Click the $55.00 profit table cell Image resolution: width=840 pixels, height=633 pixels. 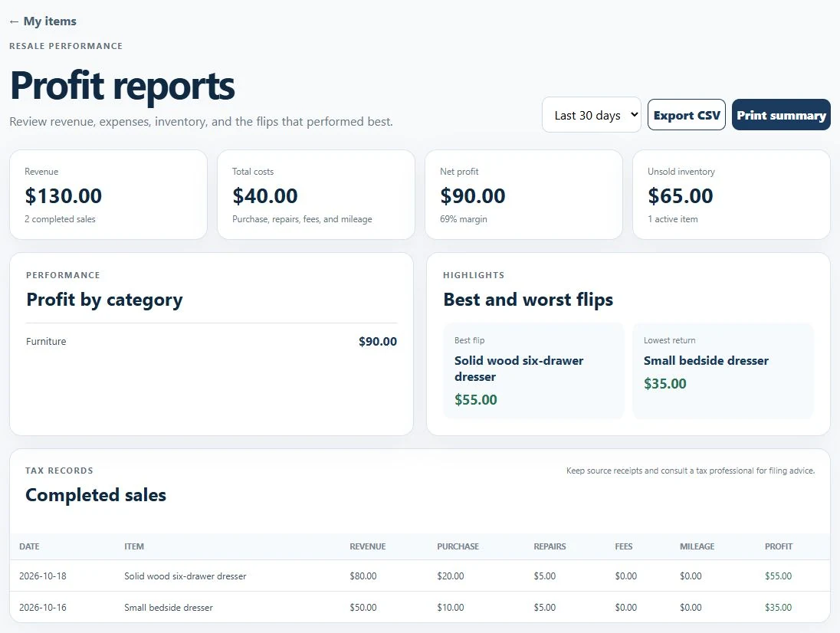tap(779, 576)
